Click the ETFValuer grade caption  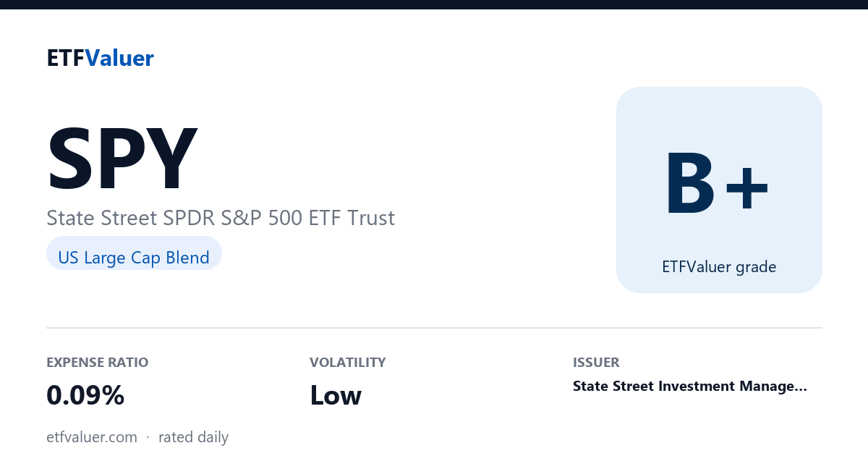[x=719, y=267]
